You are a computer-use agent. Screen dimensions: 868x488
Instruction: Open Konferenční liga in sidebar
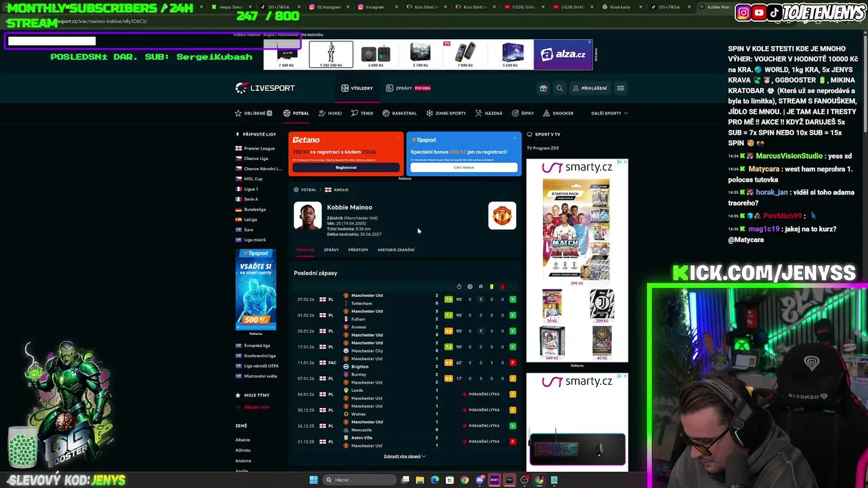(256, 356)
